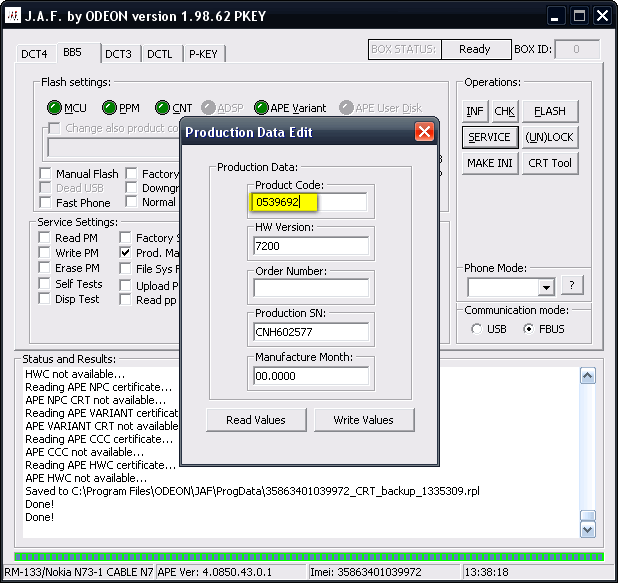Click APE Ver 4.0850.43.0.1 status entry
The width and height of the screenshot is (618, 583).
click(x=231, y=572)
